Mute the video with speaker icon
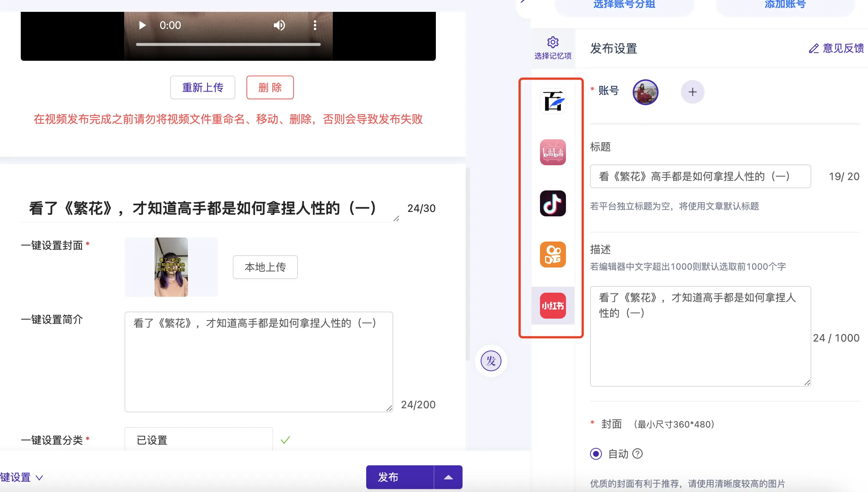Image resolution: width=868 pixels, height=492 pixels. [279, 25]
